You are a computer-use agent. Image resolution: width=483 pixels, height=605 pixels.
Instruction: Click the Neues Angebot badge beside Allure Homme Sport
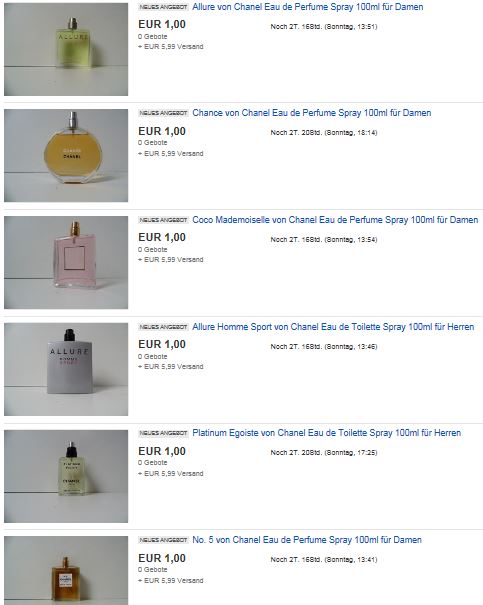click(163, 327)
